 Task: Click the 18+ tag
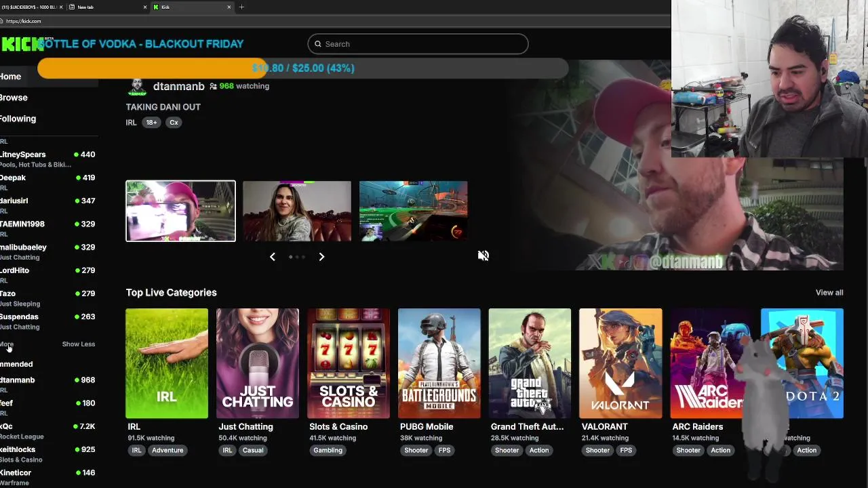pyautogui.click(x=151, y=123)
